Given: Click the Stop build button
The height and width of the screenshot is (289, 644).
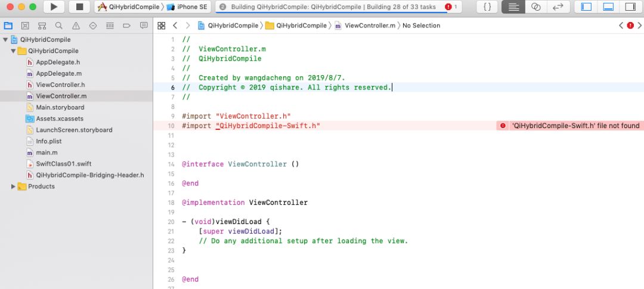Looking at the screenshot, I should tap(80, 7).
